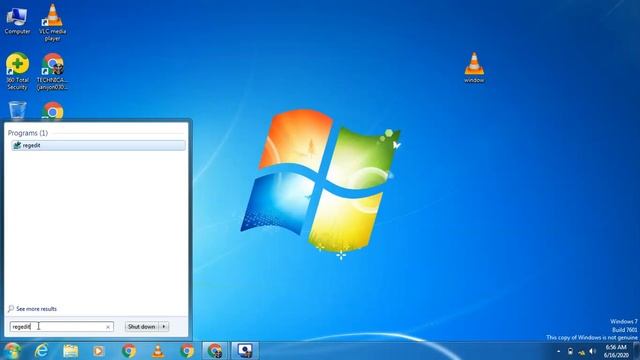Clear the search box with the X

click(108, 327)
